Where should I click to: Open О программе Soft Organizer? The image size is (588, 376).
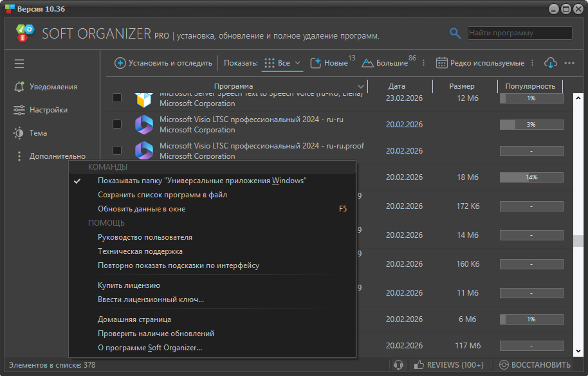[x=212, y=348]
